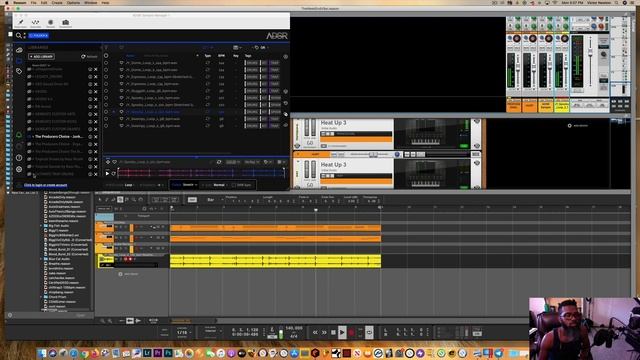Open ADSR settings gear icon
Viewport: 640px width, 360px height.
[x=19, y=169]
